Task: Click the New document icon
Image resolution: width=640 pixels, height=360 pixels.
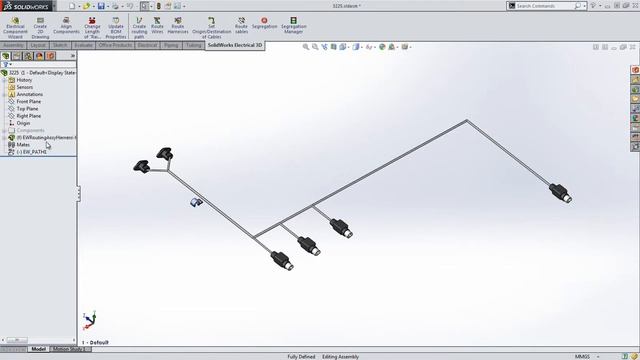Action: [x=72, y=6]
